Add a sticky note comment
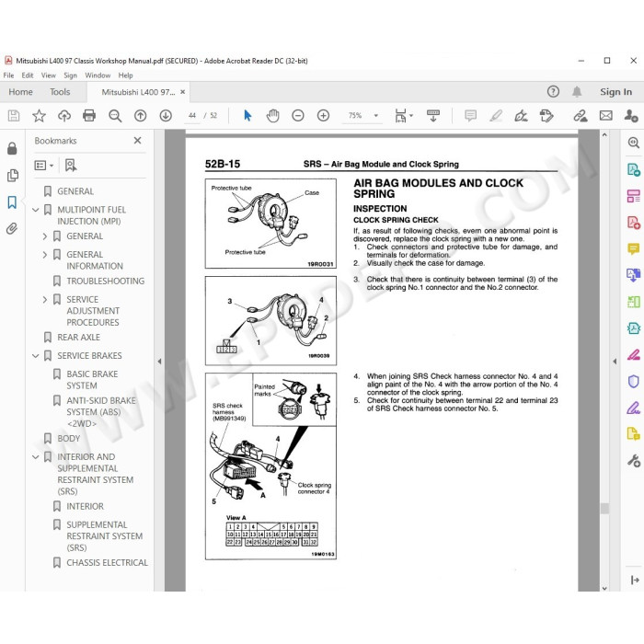The image size is (644, 644). pyautogui.click(x=471, y=116)
